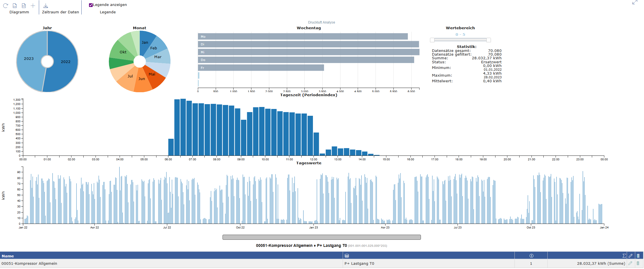Click the database icon in table header

pos(347,256)
